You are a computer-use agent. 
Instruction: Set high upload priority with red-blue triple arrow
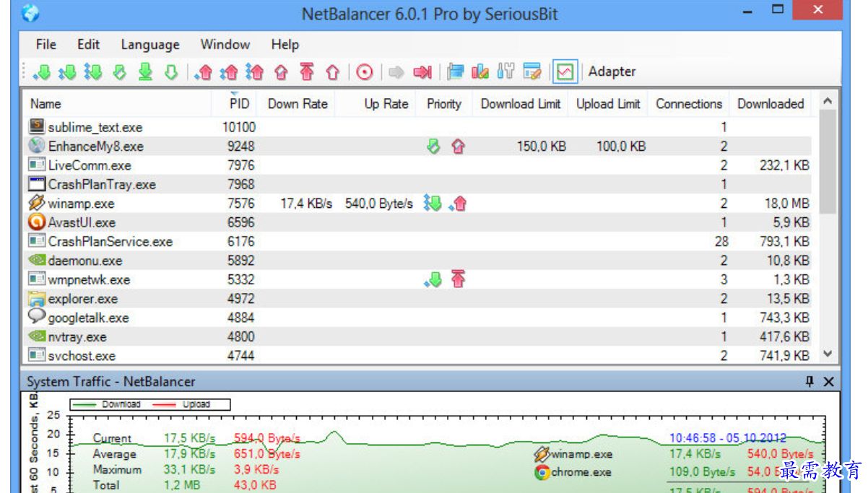(x=254, y=71)
